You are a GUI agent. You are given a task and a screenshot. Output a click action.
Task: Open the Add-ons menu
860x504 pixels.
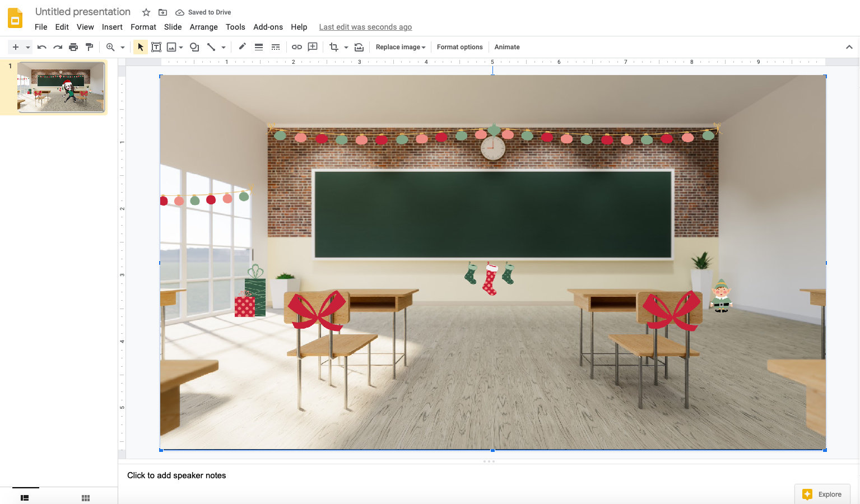click(x=268, y=27)
